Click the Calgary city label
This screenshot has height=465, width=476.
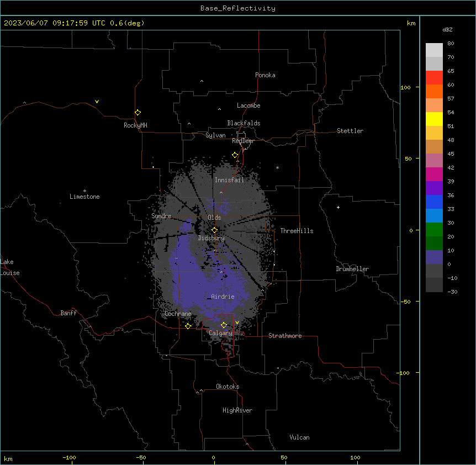point(221,333)
